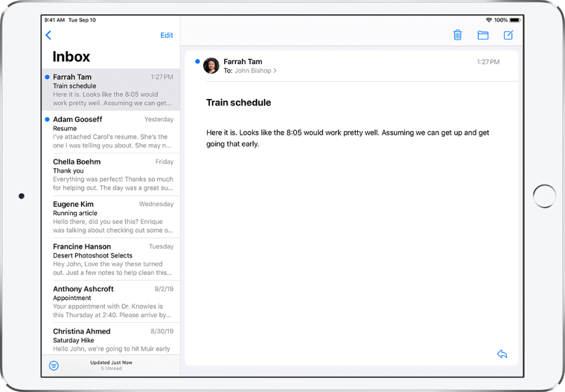The height and width of the screenshot is (392, 565).
Task: Move message using the folder icon
Action: pos(483,35)
